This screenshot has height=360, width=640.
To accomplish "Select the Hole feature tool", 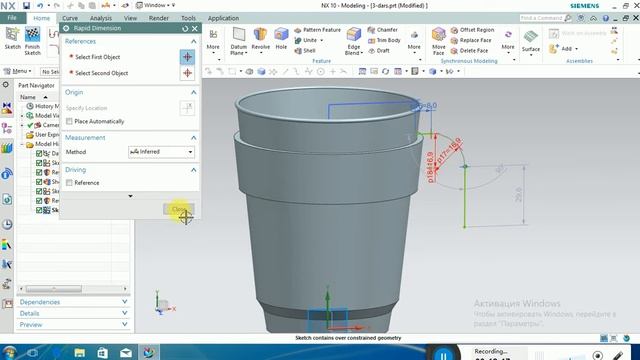I will (281, 39).
